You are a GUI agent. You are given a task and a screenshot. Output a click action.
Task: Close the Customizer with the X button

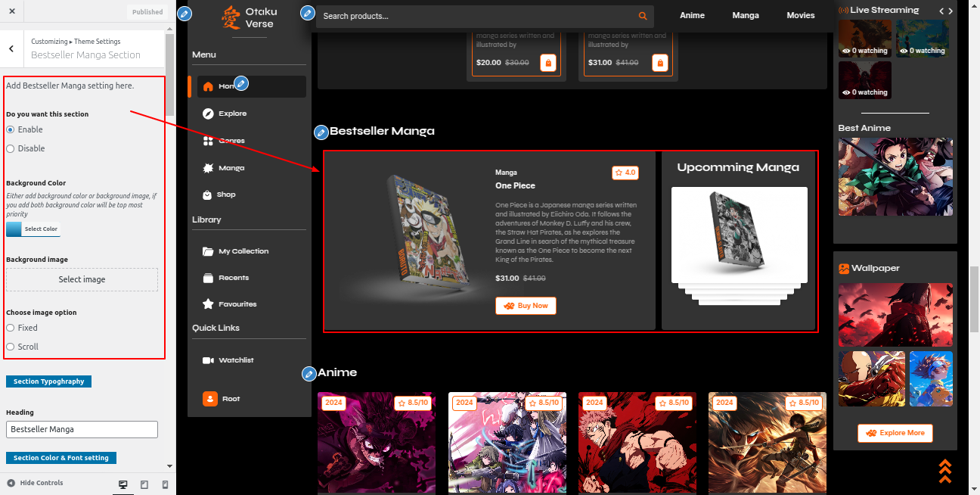point(12,11)
